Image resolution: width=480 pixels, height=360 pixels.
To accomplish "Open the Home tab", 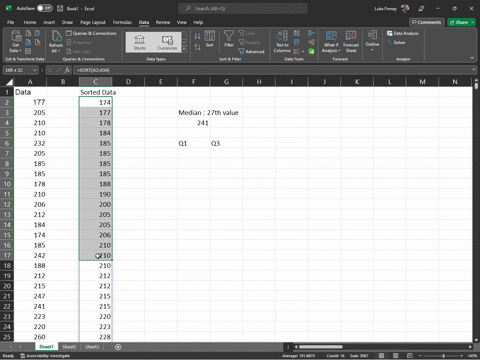I will click(30, 22).
